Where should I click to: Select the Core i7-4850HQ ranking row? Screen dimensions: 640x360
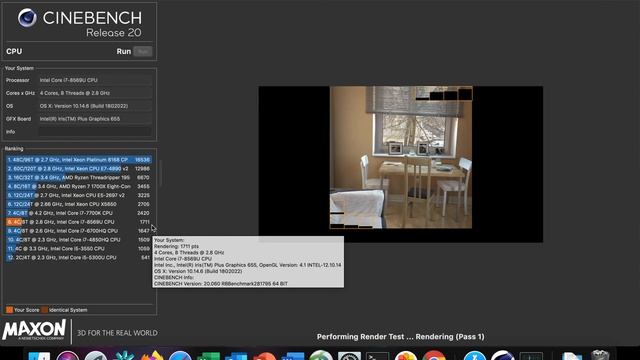(x=78, y=240)
